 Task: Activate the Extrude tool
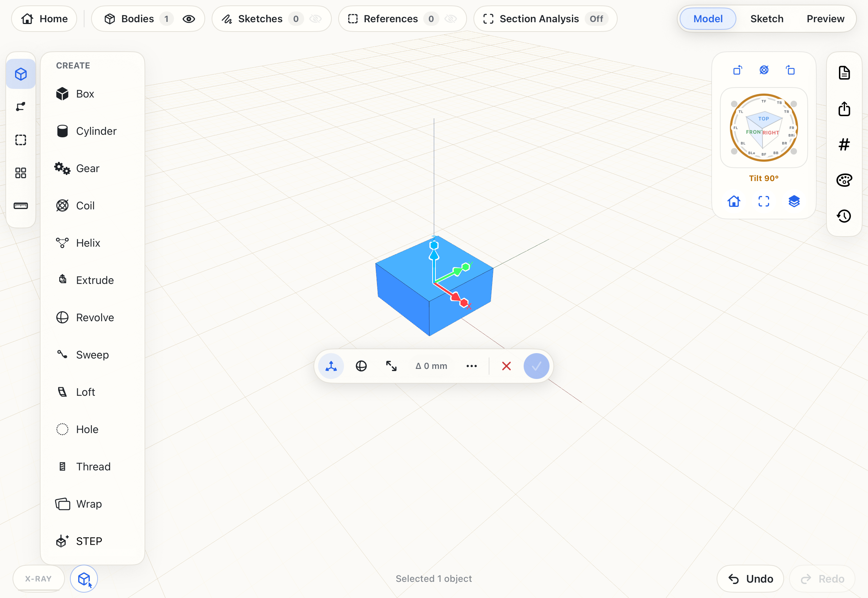click(92, 280)
